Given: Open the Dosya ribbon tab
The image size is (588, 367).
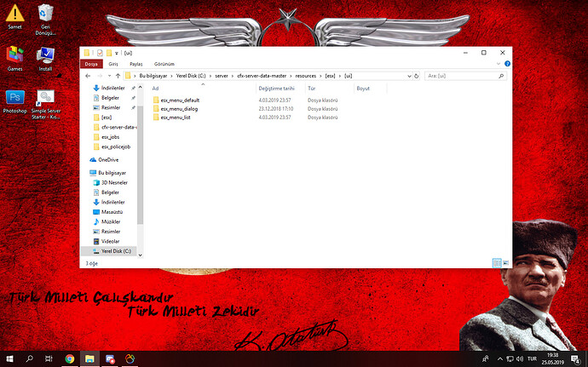Looking at the screenshot, I should (x=91, y=64).
